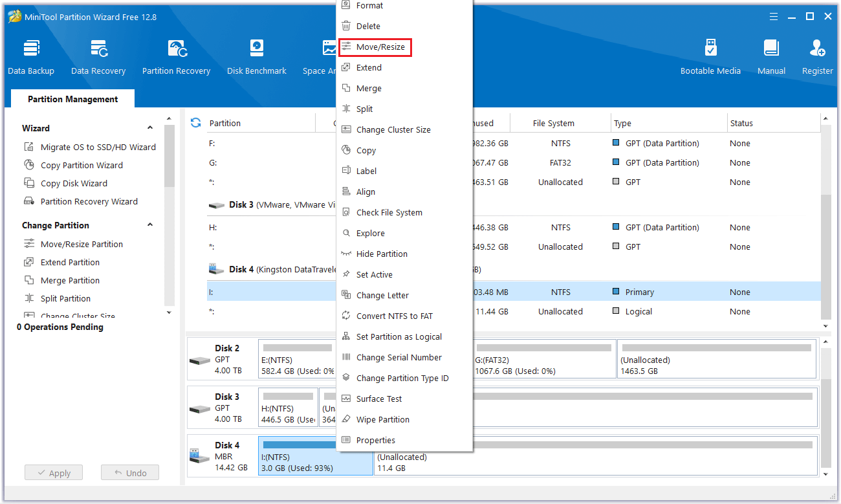Start Copy Partition Wizard
The width and height of the screenshot is (841, 504).
coord(73,165)
